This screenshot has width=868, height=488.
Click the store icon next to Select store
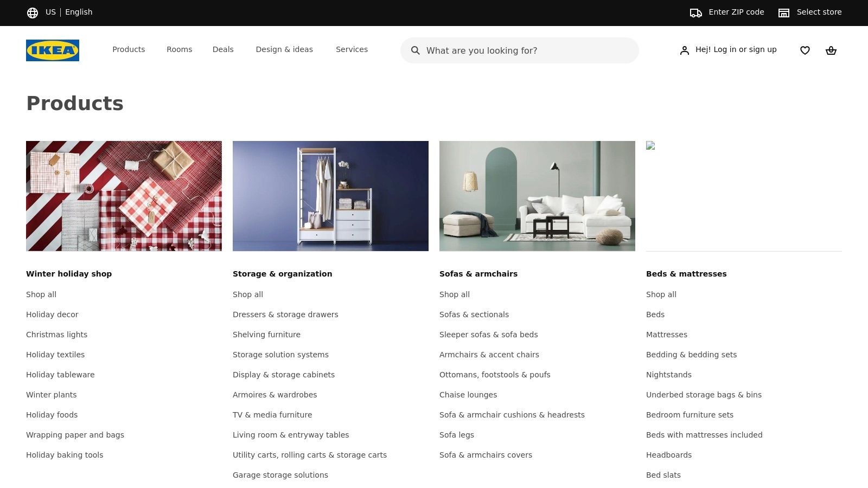(783, 12)
